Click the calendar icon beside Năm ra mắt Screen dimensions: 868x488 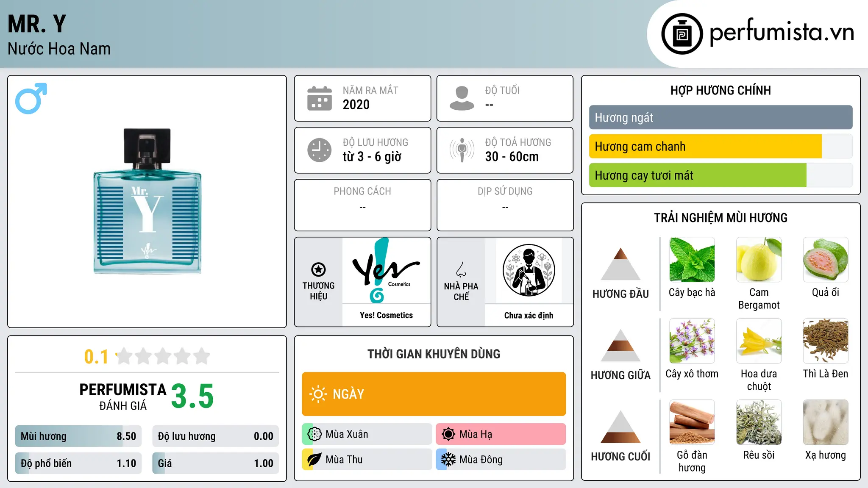click(320, 98)
